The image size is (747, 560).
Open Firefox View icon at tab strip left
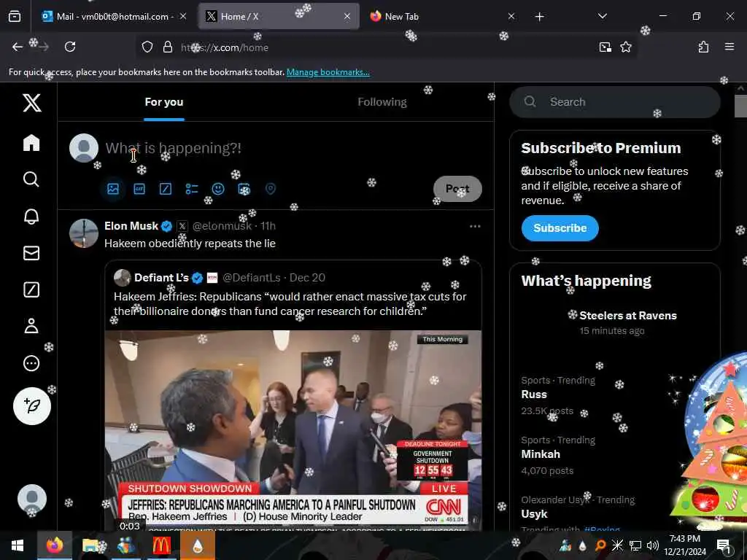15,17
